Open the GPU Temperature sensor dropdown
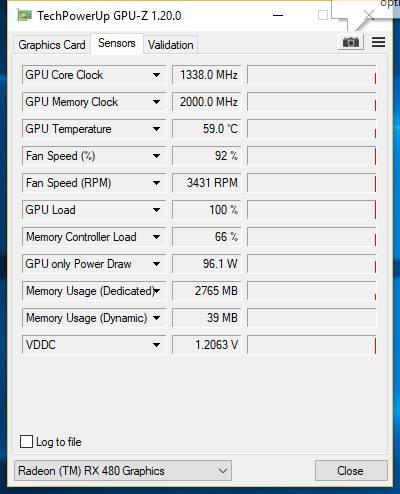This screenshot has width=400, height=494. point(156,129)
